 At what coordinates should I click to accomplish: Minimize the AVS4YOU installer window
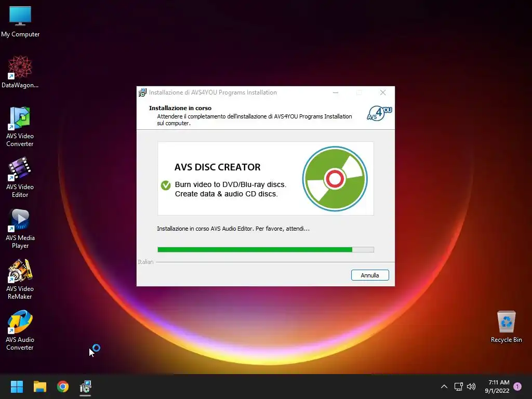tap(336, 92)
